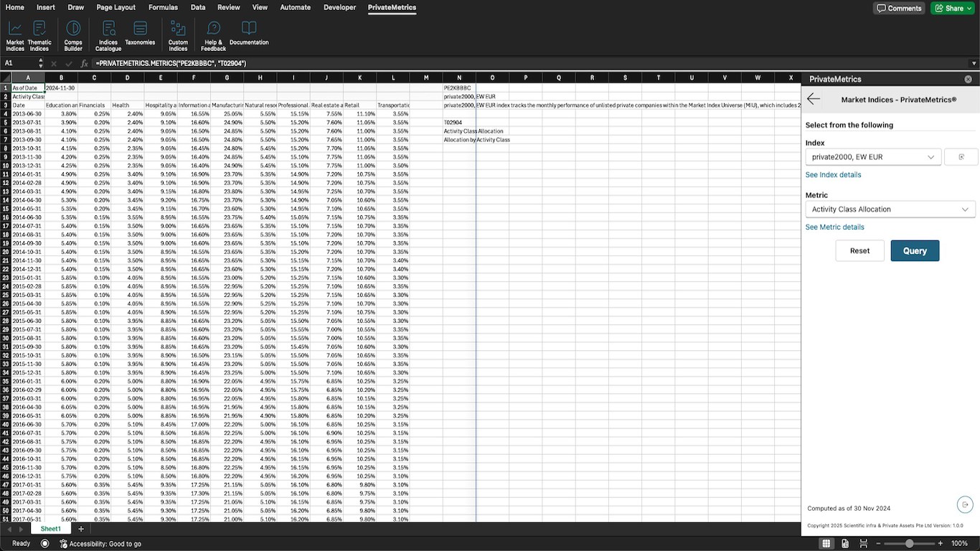Open Taxonomies from the ribbon
980x551 pixels.
click(x=140, y=33)
